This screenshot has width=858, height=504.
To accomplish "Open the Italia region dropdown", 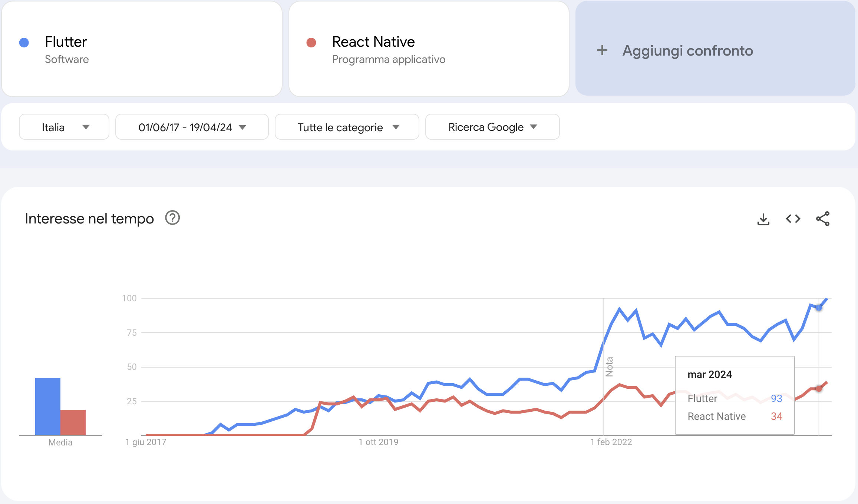I will click(64, 127).
